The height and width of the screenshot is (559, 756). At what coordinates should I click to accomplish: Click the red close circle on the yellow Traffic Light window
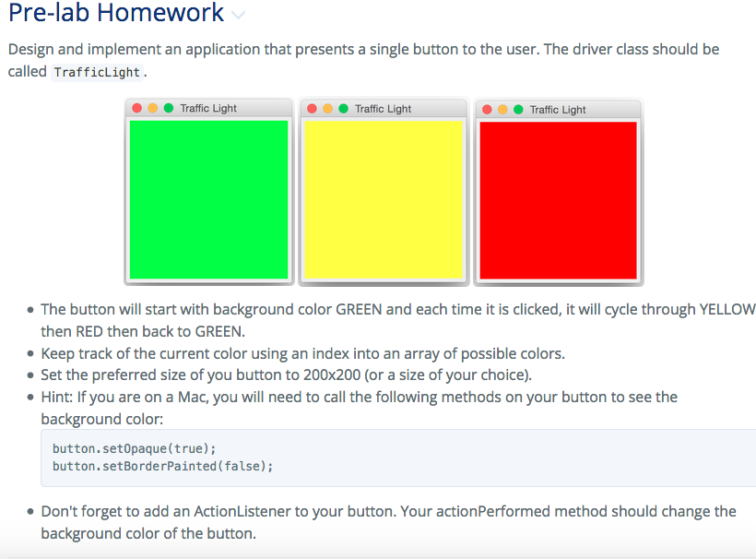click(x=311, y=108)
